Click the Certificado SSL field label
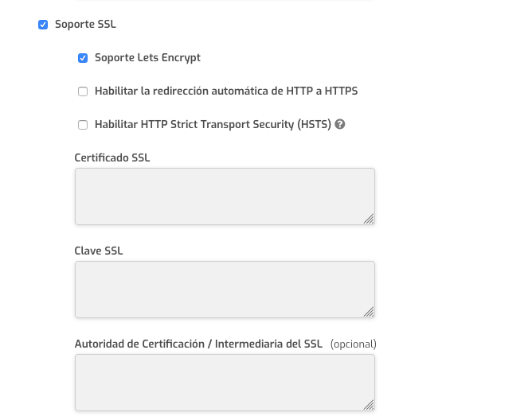This screenshot has width=528, height=420. pos(112,157)
